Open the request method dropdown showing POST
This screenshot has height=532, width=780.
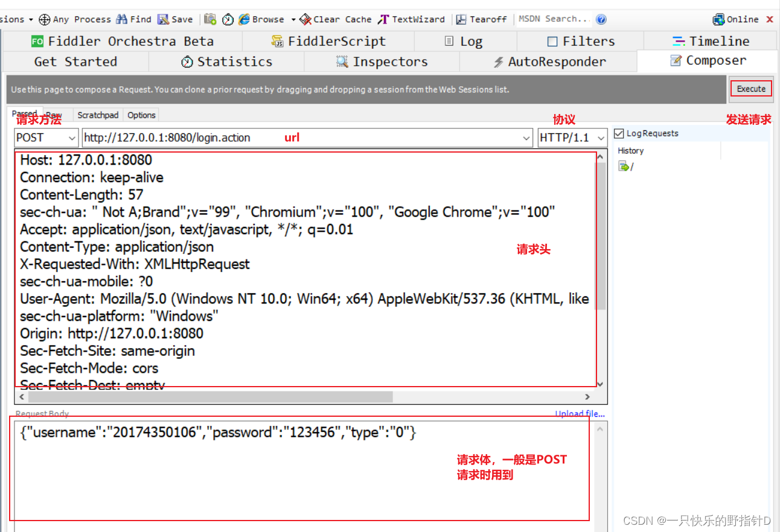[71, 138]
